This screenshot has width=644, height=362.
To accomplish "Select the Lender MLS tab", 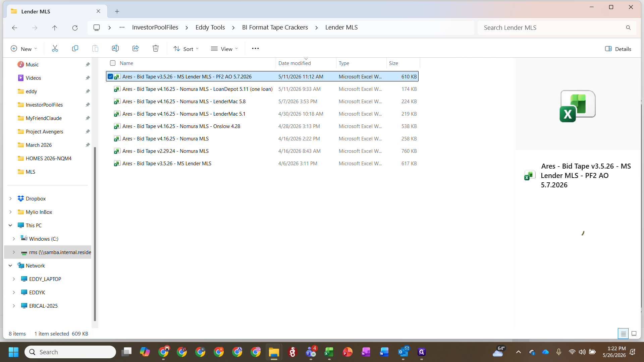I will [x=57, y=11].
